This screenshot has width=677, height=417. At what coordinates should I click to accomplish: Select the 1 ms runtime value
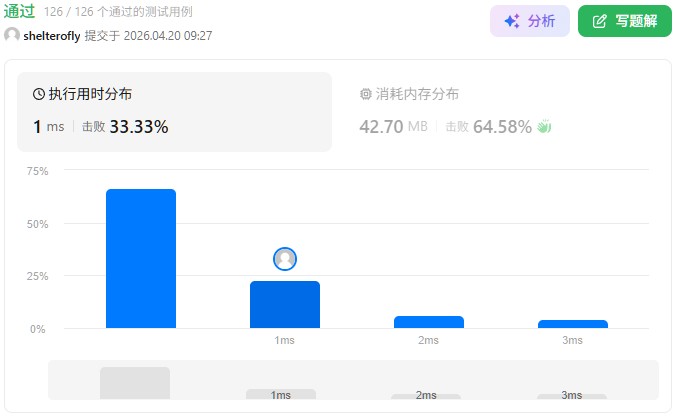[x=48, y=127]
